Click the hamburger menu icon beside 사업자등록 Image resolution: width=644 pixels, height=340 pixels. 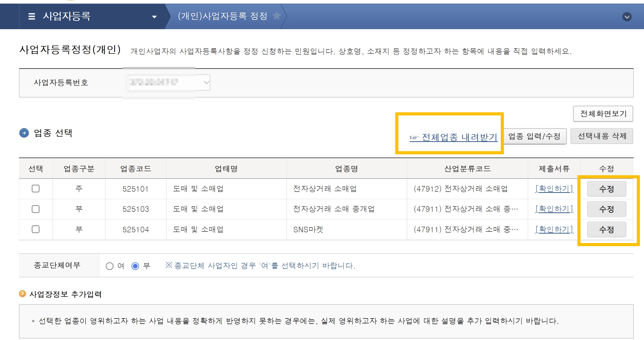[x=32, y=17]
